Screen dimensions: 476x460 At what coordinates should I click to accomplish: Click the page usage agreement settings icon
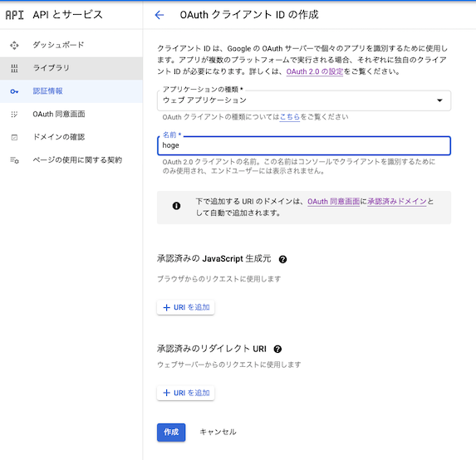point(14,160)
